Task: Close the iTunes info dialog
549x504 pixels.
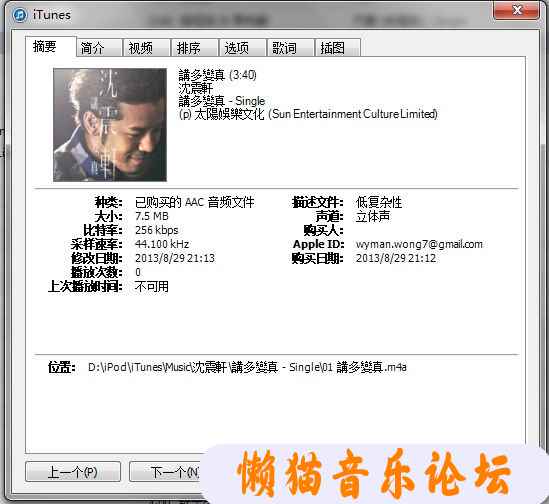Action: point(516,10)
